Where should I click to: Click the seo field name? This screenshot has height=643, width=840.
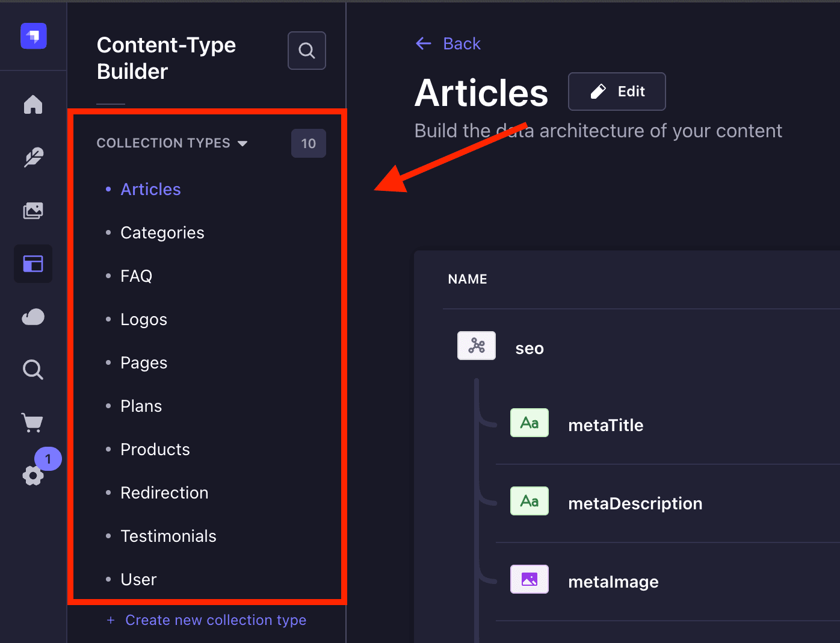530,349
